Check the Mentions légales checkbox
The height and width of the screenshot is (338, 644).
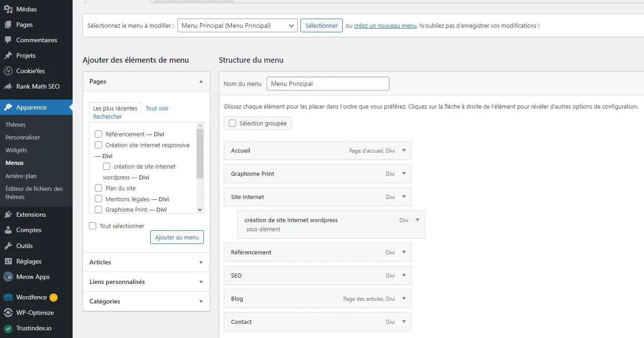[x=98, y=199]
